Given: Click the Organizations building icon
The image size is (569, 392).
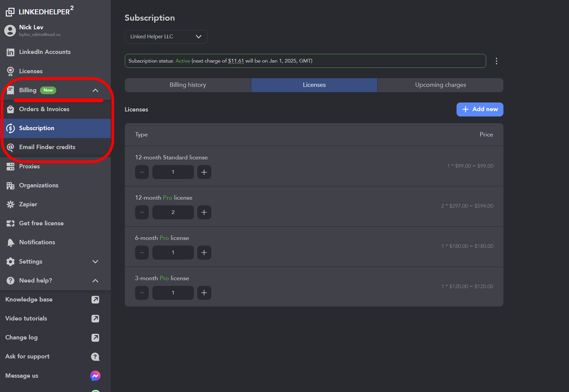Looking at the screenshot, I should [x=11, y=185].
